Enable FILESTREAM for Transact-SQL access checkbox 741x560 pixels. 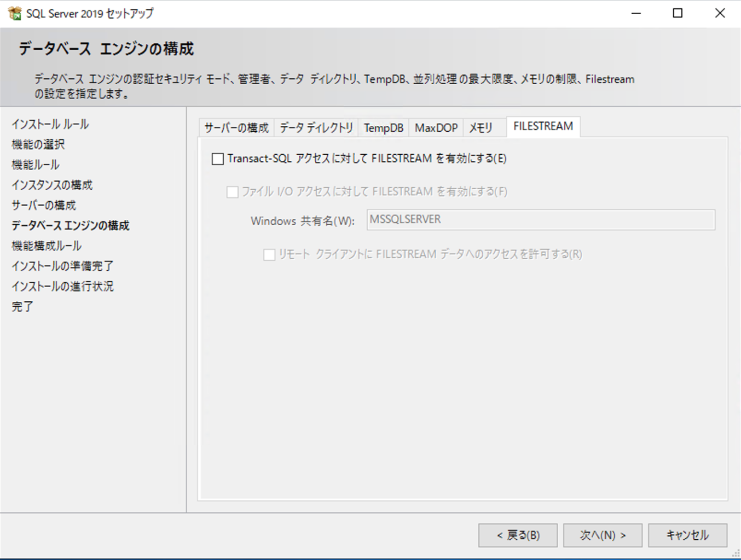(x=218, y=159)
